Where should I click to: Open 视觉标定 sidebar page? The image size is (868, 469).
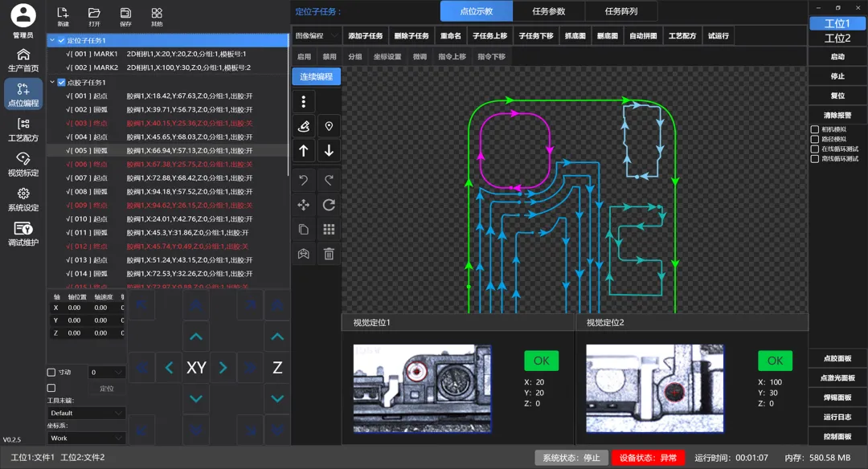click(x=23, y=165)
